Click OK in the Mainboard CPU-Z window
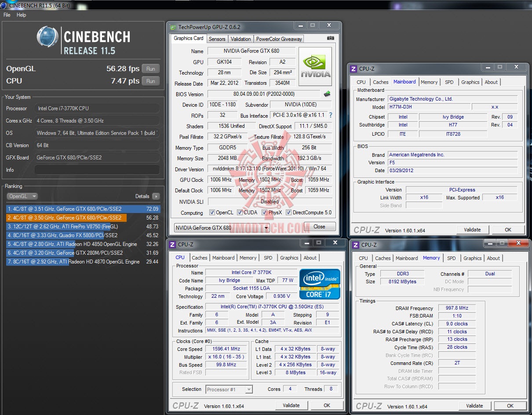Viewport: 532px width, 415px height. [508, 230]
